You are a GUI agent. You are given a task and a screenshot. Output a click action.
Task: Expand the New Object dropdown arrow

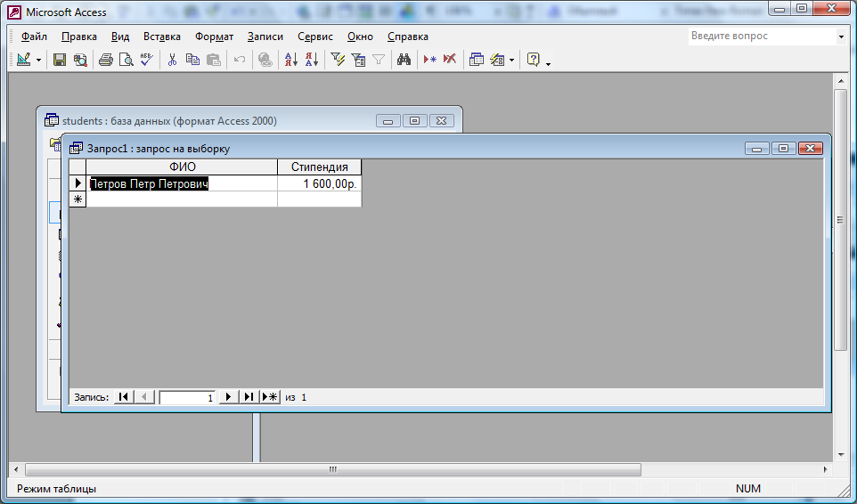point(511,60)
